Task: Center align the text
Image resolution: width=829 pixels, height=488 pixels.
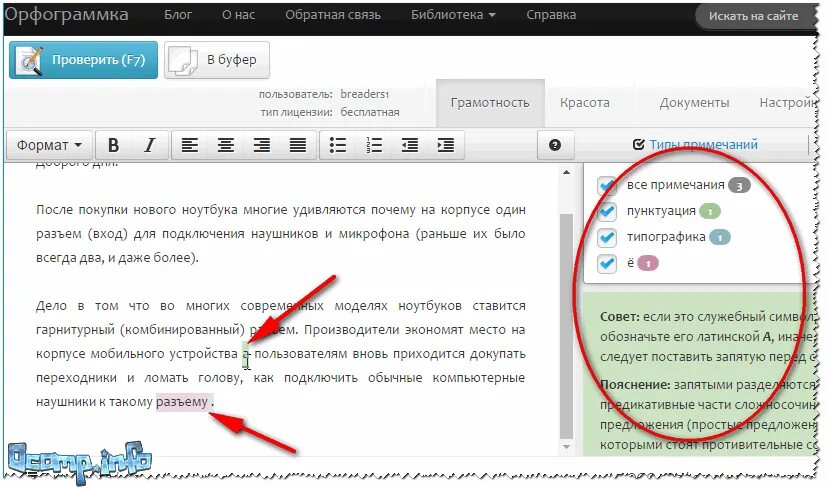Action: pyautogui.click(x=226, y=145)
